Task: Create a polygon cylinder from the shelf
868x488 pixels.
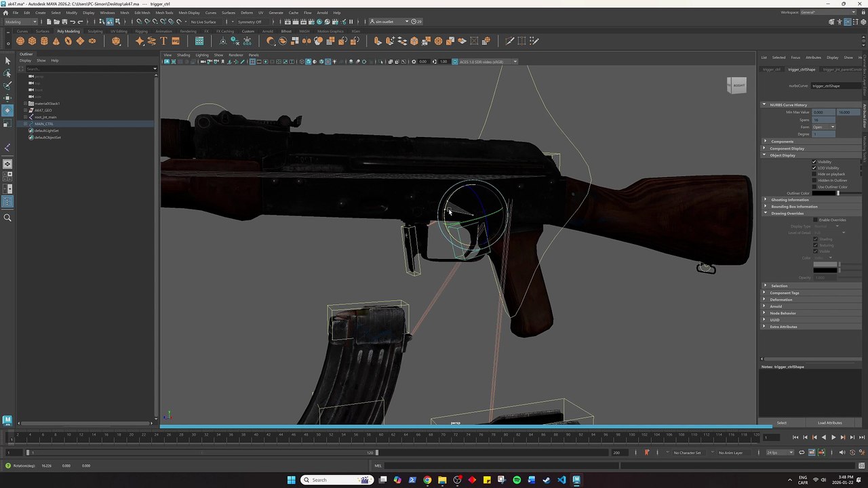Action: (x=44, y=41)
